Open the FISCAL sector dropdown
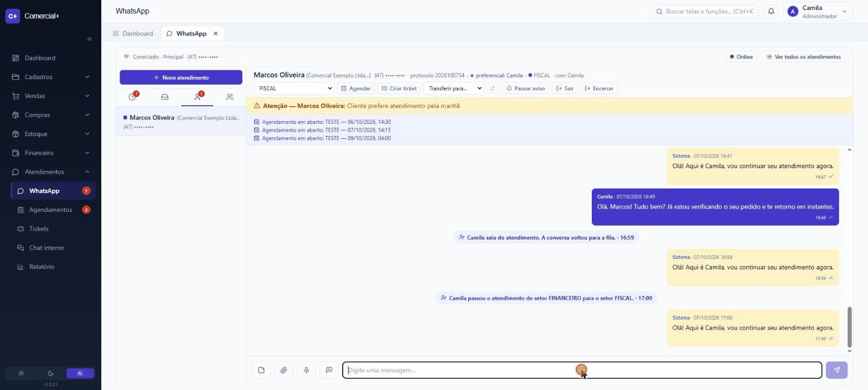 pyautogui.click(x=293, y=89)
